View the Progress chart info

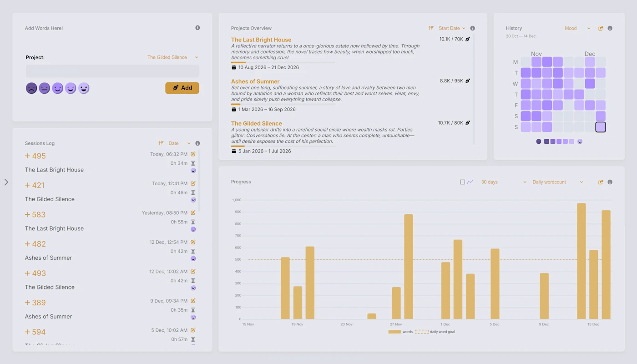pyautogui.click(x=610, y=182)
